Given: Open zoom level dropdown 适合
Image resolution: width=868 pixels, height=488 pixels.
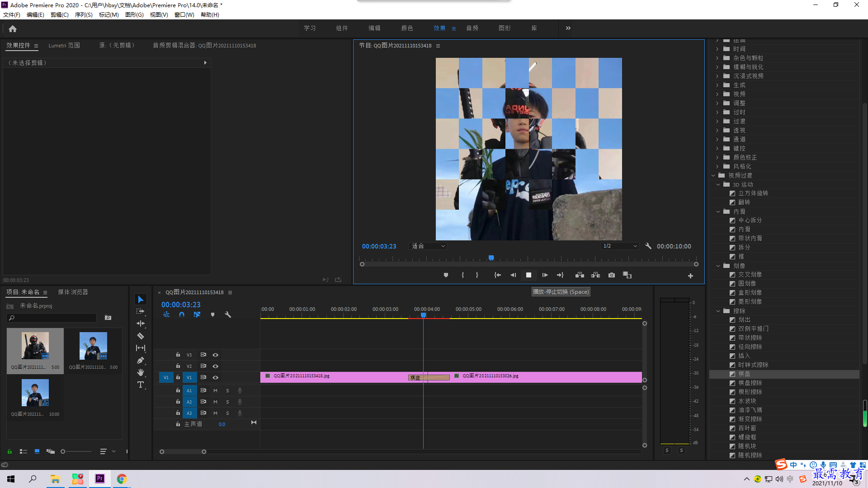Looking at the screenshot, I should pyautogui.click(x=428, y=246).
